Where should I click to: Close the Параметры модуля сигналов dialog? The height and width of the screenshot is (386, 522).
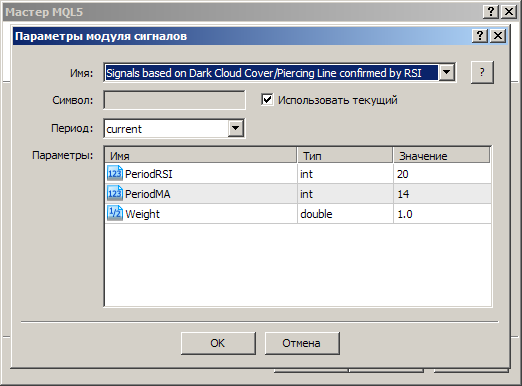coord(498,36)
